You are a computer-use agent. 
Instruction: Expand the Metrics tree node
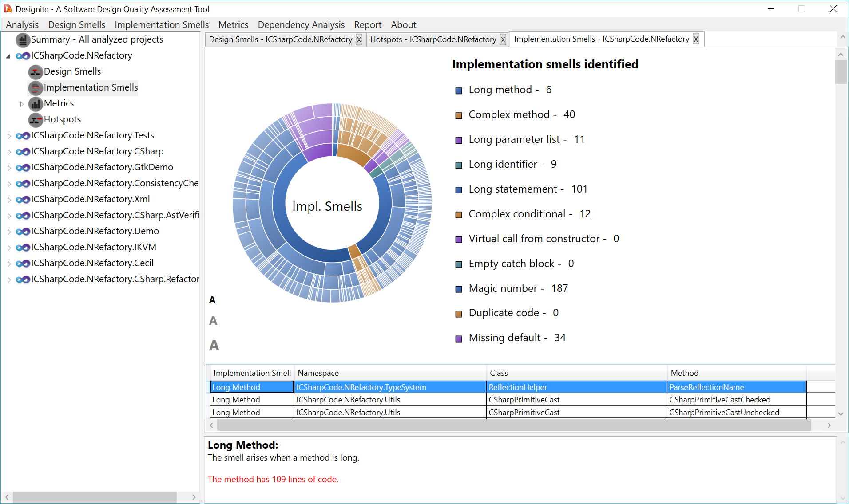21,104
